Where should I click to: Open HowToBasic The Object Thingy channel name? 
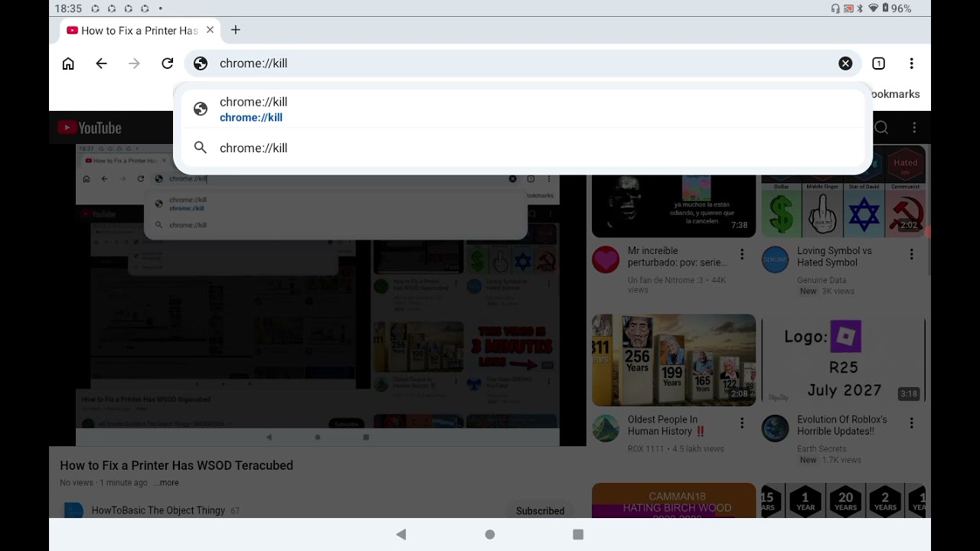(x=158, y=510)
